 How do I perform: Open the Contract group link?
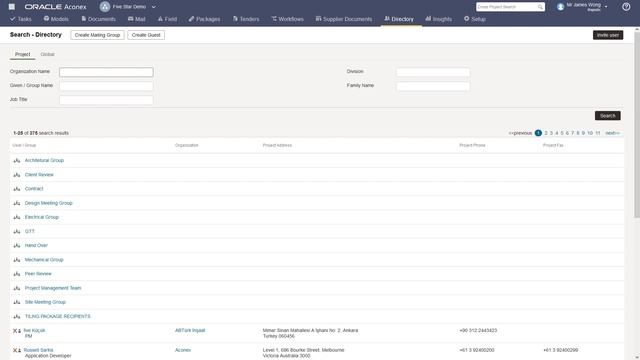(34, 189)
